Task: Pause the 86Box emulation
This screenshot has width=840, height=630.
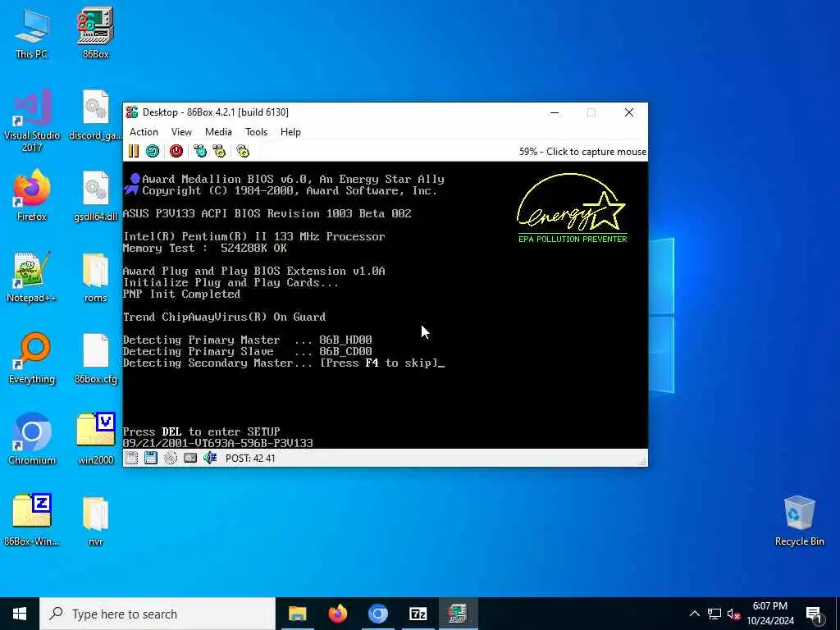Action: (x=134, y=151)
